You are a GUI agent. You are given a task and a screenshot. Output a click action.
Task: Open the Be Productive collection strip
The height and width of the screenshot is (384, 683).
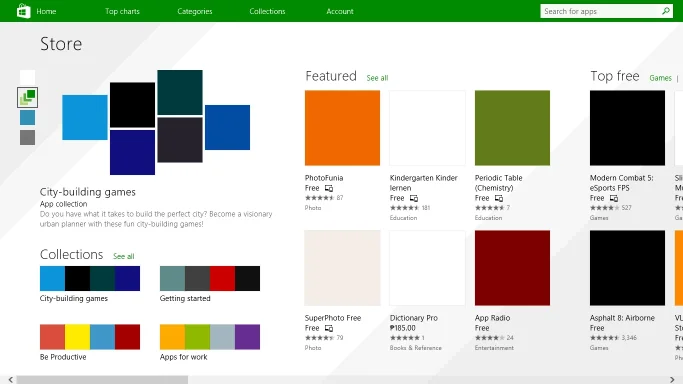pos(90,337)
